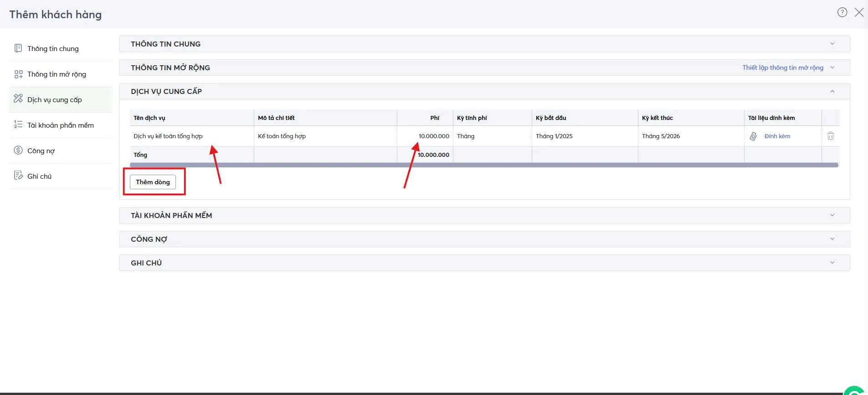Click the paperclip attachment icon
The height and width of the screenshot is (395, 868).
click(753, 136)
